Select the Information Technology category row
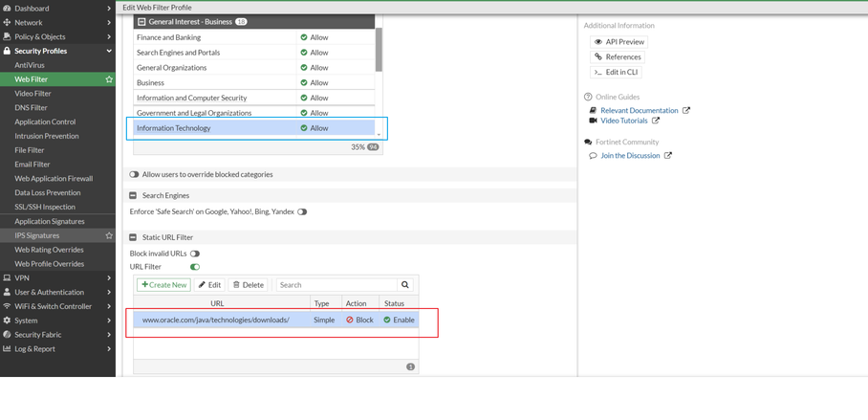This screenshot has height=420, width=868. click(x=254, y=128)
